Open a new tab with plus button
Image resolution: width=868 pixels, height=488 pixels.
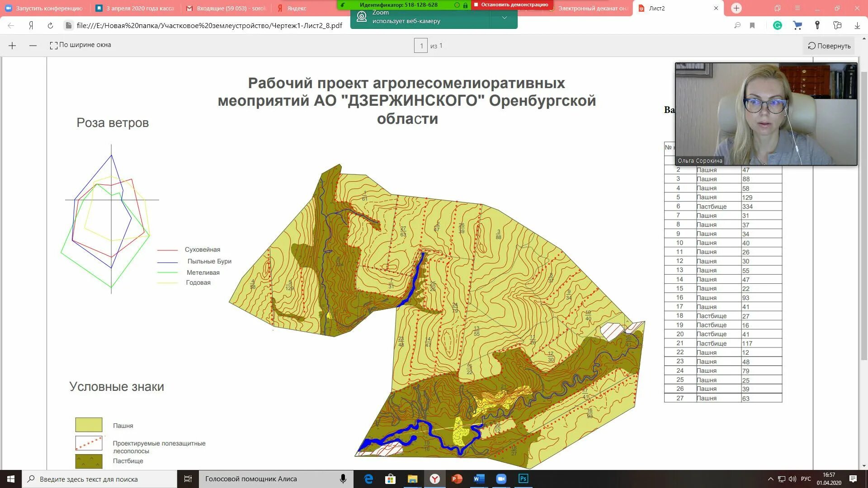736,8
